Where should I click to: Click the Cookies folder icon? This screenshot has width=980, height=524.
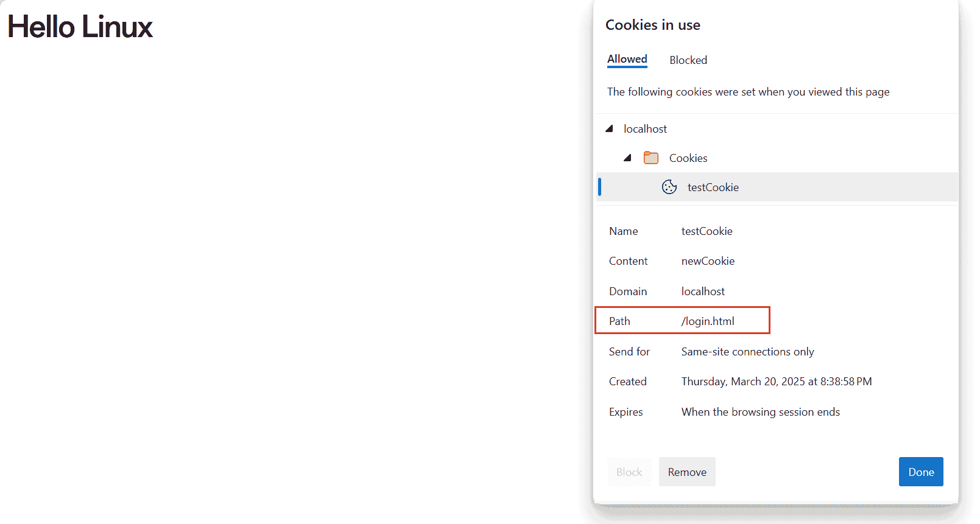click(x=651, y=158)
